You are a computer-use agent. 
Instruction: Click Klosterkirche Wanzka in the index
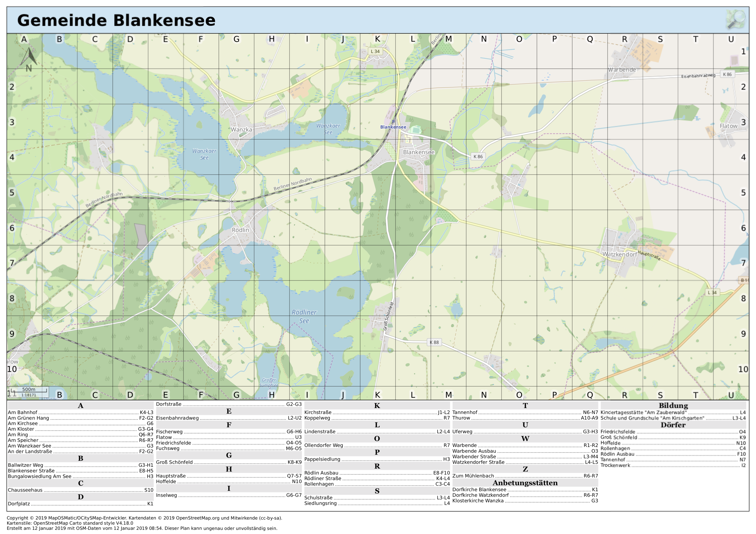[478, 500]
